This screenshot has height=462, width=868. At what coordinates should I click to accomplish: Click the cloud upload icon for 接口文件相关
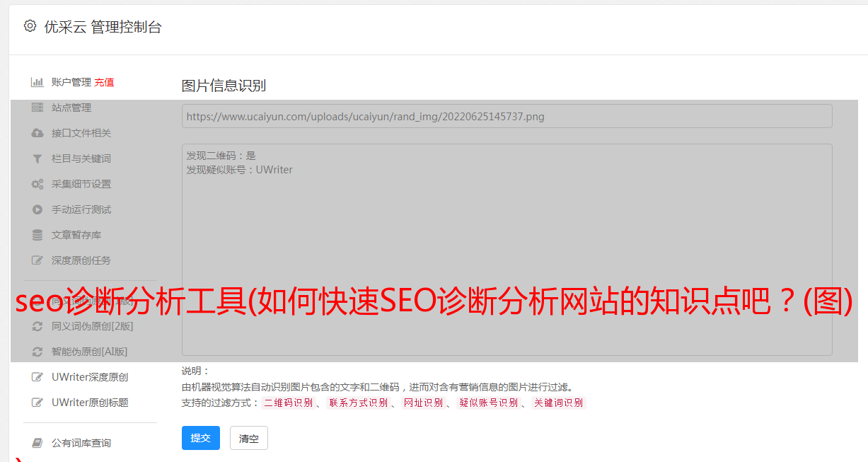[37, 133]
